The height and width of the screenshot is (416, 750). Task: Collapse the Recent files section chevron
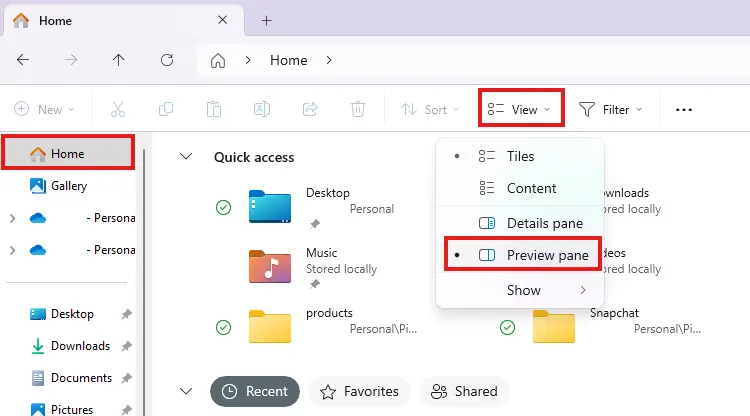click(x=186, y=391)
